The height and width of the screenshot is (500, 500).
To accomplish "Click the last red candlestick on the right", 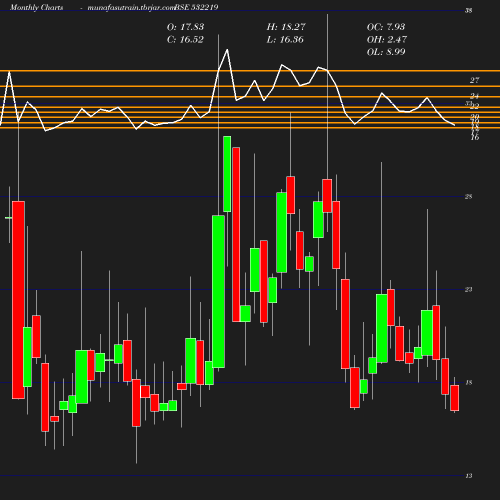I will click(x=455, y=398).
